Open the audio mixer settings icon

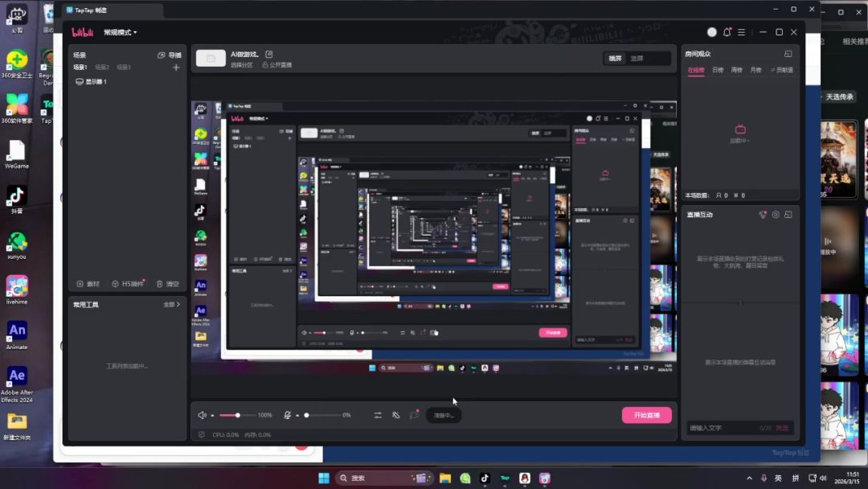tap(378, 415)
